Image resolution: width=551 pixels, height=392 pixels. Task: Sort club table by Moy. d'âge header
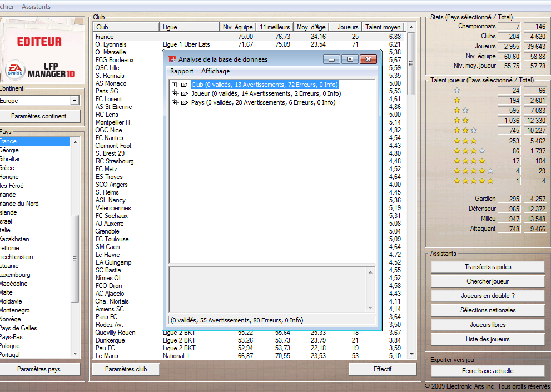[311, 27]
